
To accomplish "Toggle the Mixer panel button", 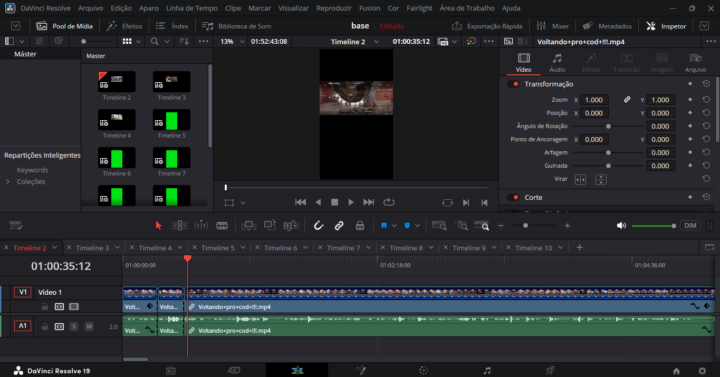I will pos(552,26).
